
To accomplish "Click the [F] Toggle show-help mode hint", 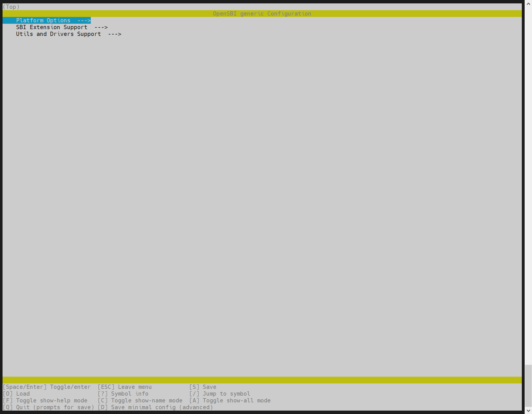I will [45, 400].
